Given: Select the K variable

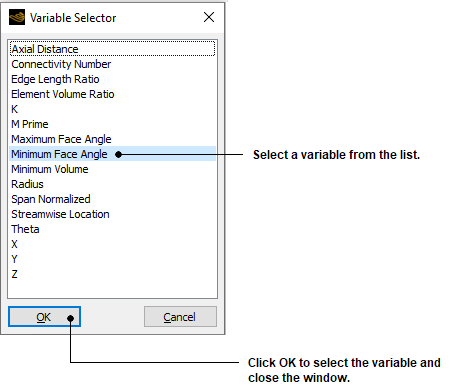Looking at the screenshot, I should tap(112, 109).
